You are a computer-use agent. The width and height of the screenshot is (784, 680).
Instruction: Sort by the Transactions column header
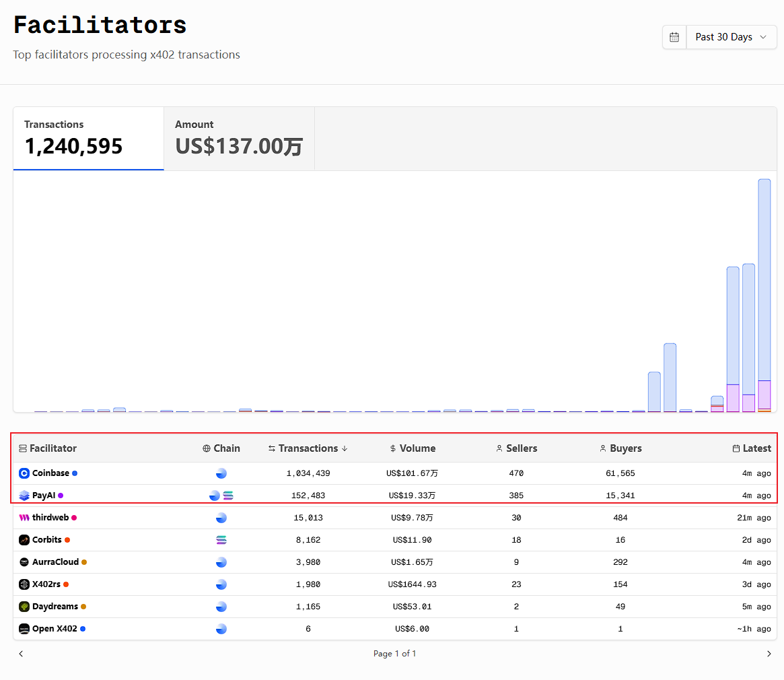(x=308, y=448)
